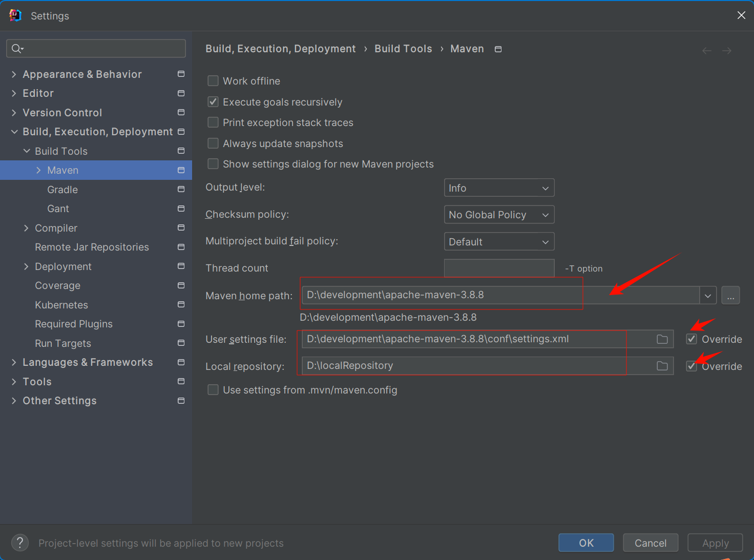Check Show settings dialog for new Maven projects
This screenshot has height=560, width=754.
tap(213, 164)
